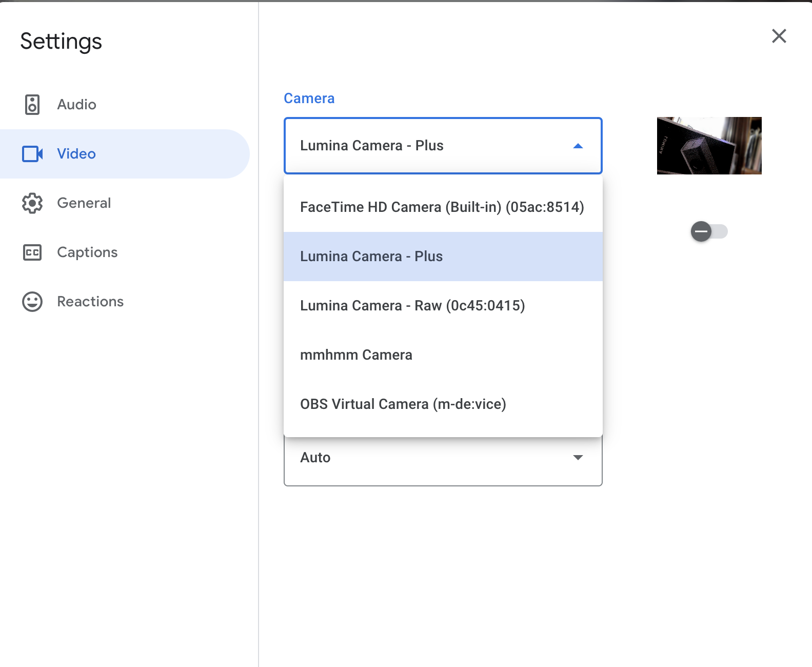Click the Auto dropdown arrow

click(x=578, y=458)
